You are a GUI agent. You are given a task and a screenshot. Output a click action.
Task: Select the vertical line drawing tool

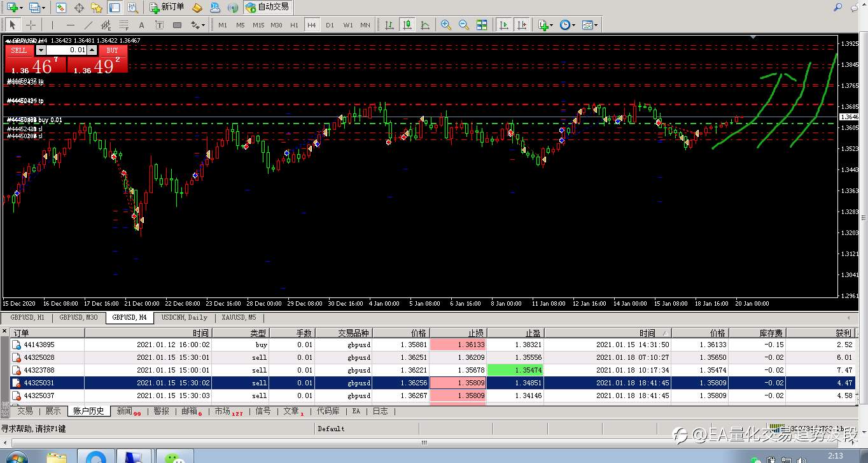coord(52,25)
